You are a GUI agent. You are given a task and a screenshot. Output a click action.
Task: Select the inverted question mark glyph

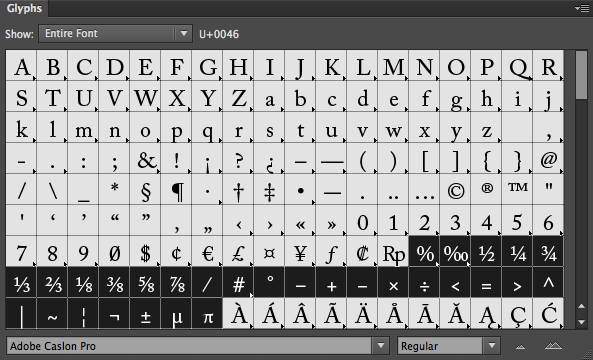pyautogui.click(x=270, y=158)
